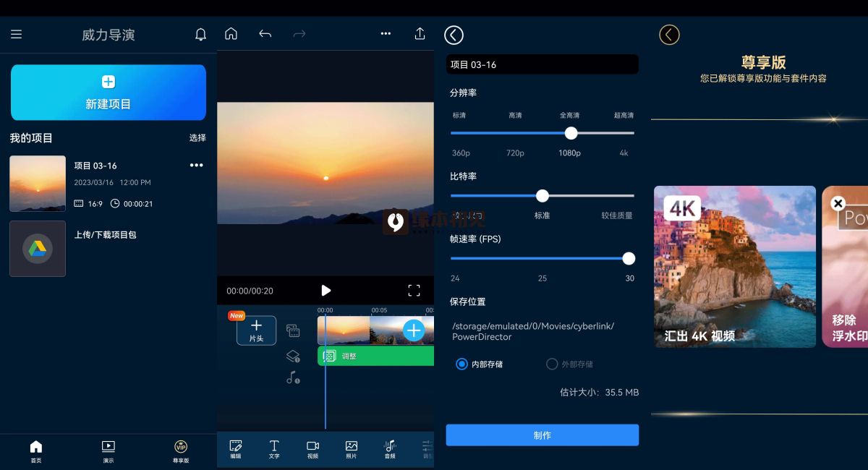The height and width of the screenshot is (470, 868).
Task: Select the green 调整 adjustment clip
Action: click(375, 356)
